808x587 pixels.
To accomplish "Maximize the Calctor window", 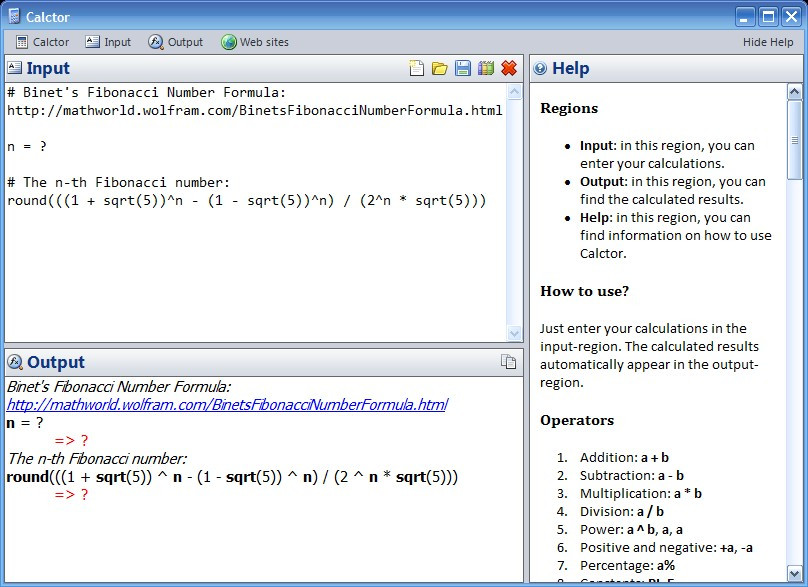I will 768,17.
